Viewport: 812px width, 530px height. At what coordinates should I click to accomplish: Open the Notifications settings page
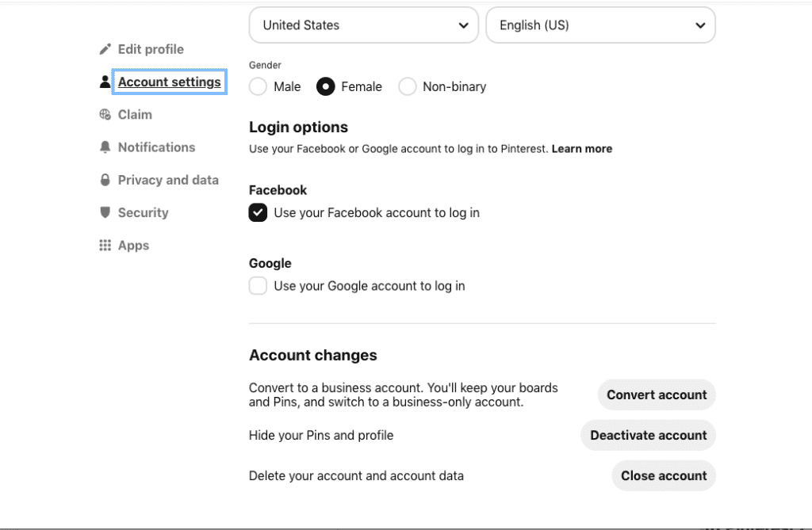pos(156,147)
